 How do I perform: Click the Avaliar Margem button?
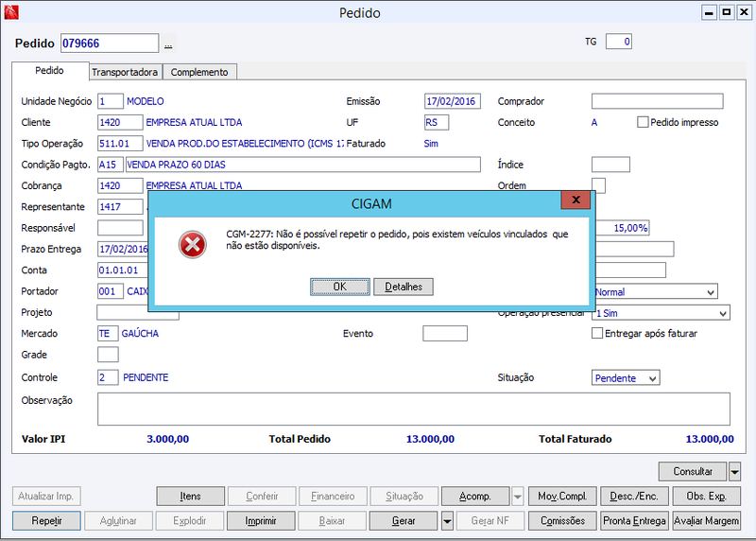coord(706,521)
